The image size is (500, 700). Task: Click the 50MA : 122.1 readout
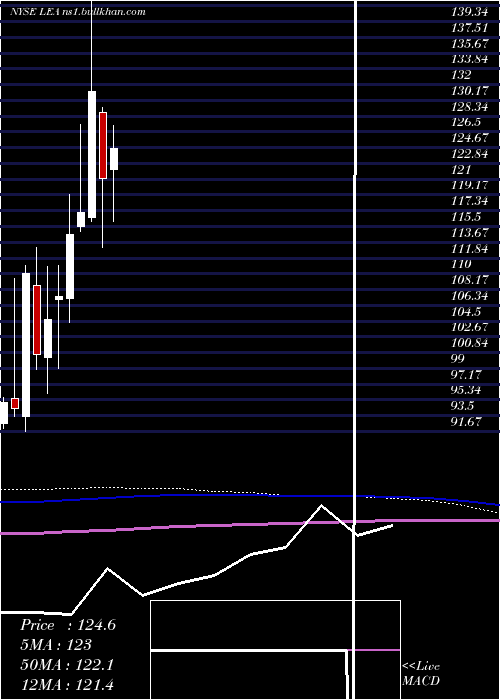[67, 665]
